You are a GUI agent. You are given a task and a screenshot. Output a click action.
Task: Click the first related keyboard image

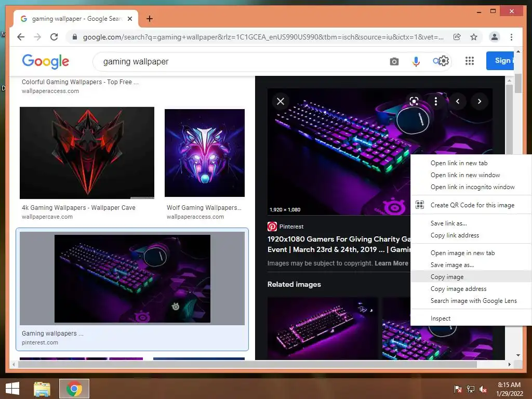pos(322,328)
